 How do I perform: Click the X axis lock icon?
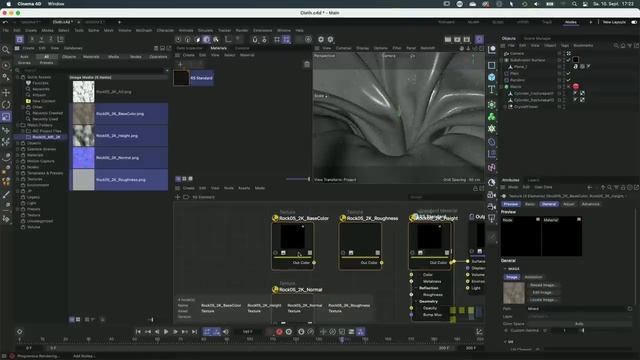tap(32, 39)
